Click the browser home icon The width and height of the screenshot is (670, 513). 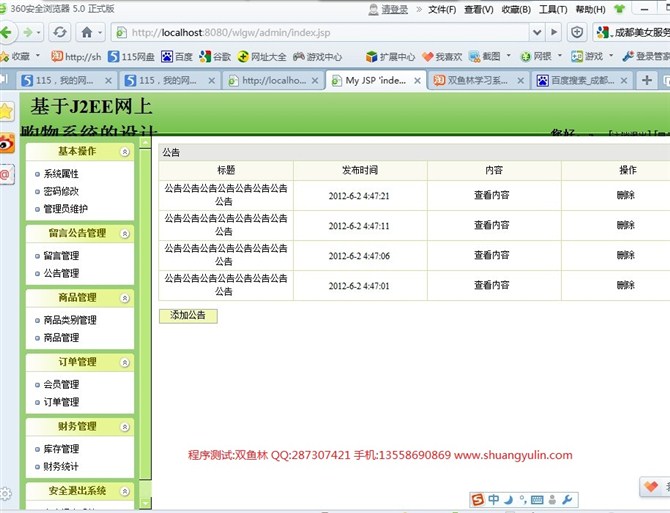[x=87, y=32]
